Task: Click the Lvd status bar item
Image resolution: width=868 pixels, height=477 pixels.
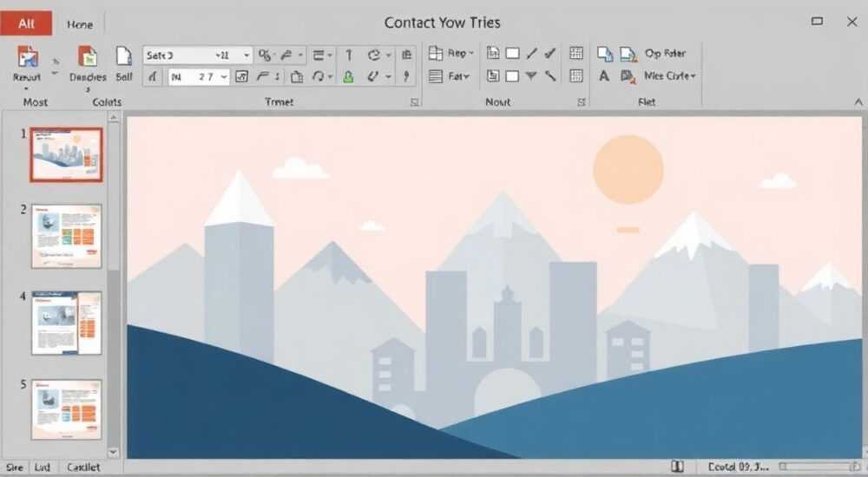Action: pyautogui.click(x=42, y=467)
